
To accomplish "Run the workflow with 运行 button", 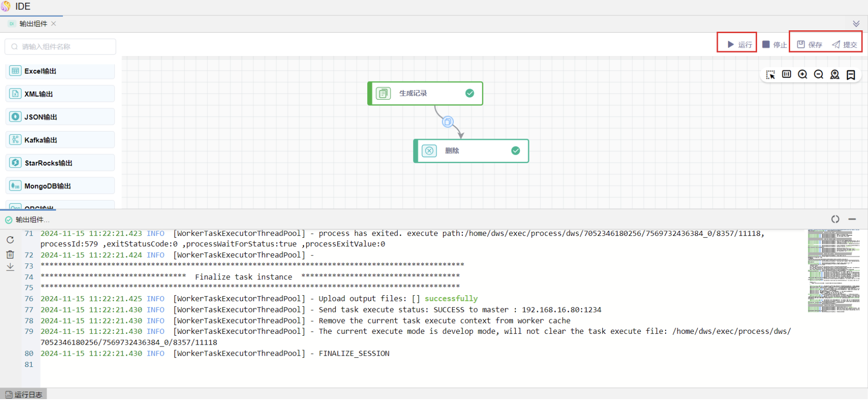I will coord(739,45).
